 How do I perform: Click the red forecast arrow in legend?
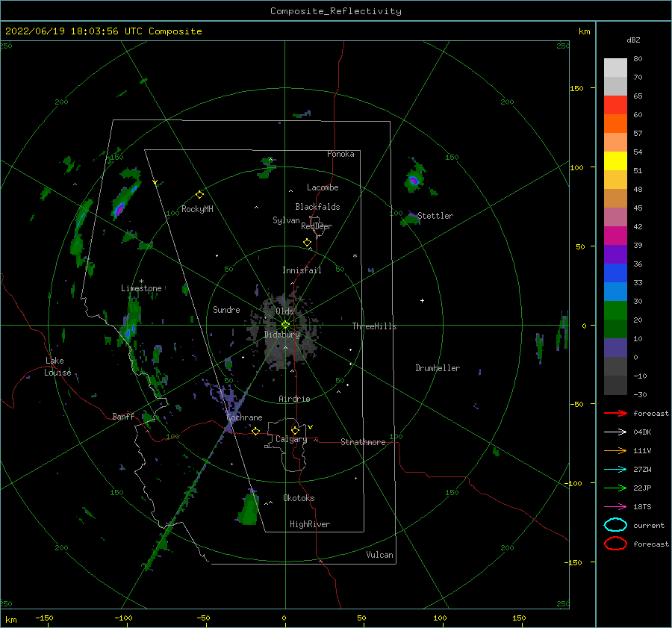pos(615,413)
